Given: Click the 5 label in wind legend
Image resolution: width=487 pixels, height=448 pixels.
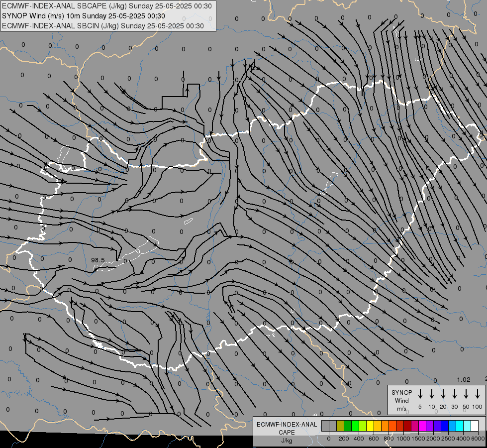Looking at the screenshot, I should 420,407.
